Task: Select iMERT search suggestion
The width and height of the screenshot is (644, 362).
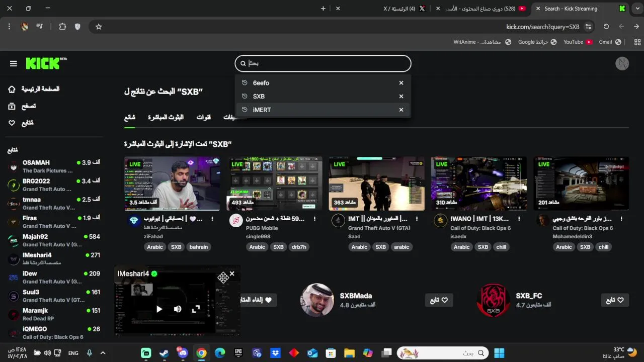Action: point(323,110)
